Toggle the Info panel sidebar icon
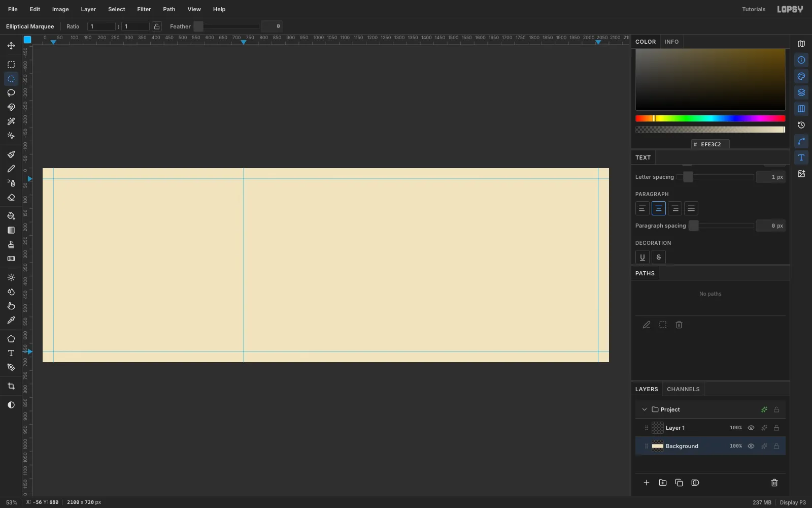The width and height of the screenshot is (812, 508). point(801,60)
